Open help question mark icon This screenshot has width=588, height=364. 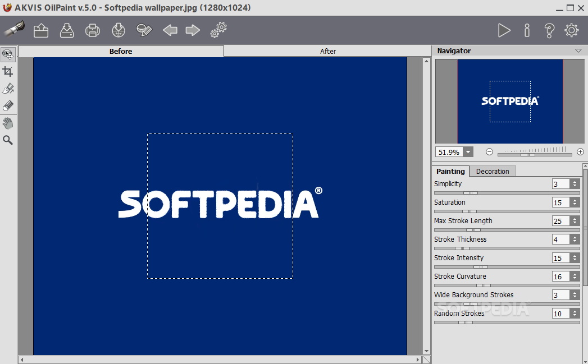coord(549,30)
